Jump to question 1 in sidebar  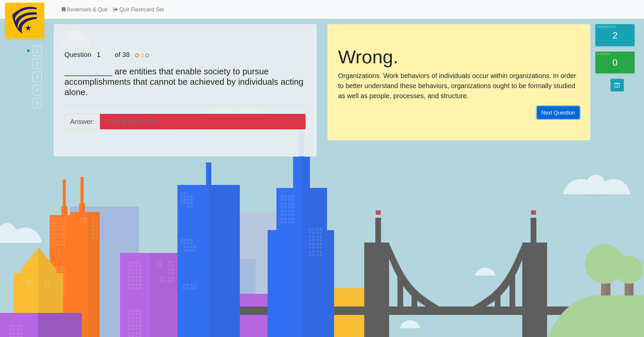(x=37, y=51)
